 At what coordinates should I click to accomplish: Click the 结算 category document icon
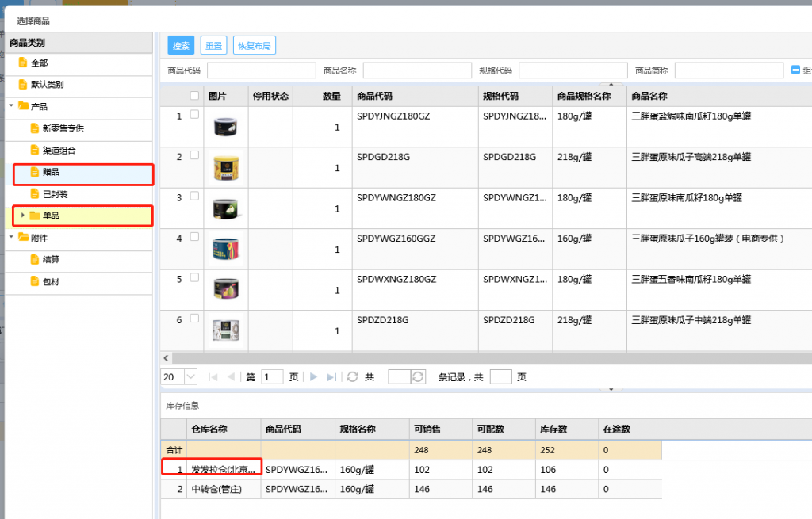coord(34,259)
